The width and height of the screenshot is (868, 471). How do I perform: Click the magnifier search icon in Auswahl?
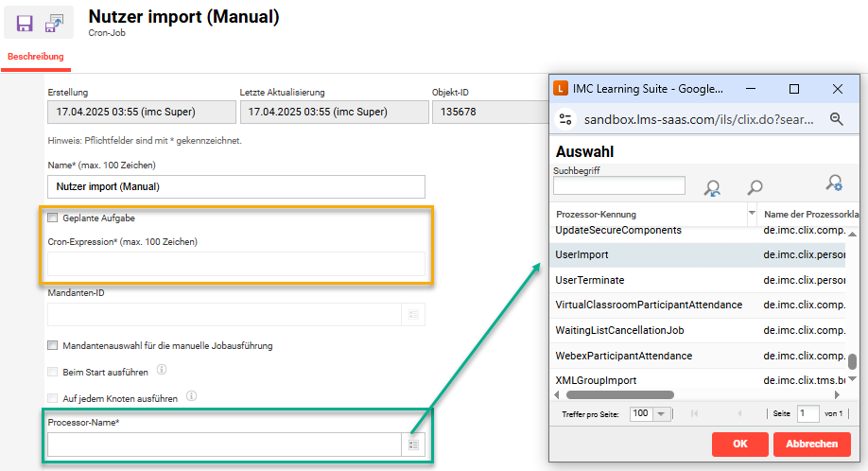point(755,187)
